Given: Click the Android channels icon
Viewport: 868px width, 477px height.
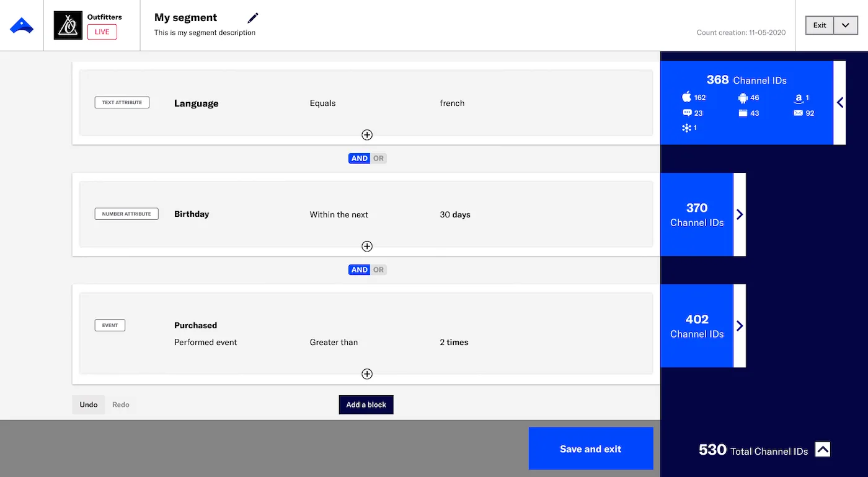Looking at the screenshot, I should point(742,97).
